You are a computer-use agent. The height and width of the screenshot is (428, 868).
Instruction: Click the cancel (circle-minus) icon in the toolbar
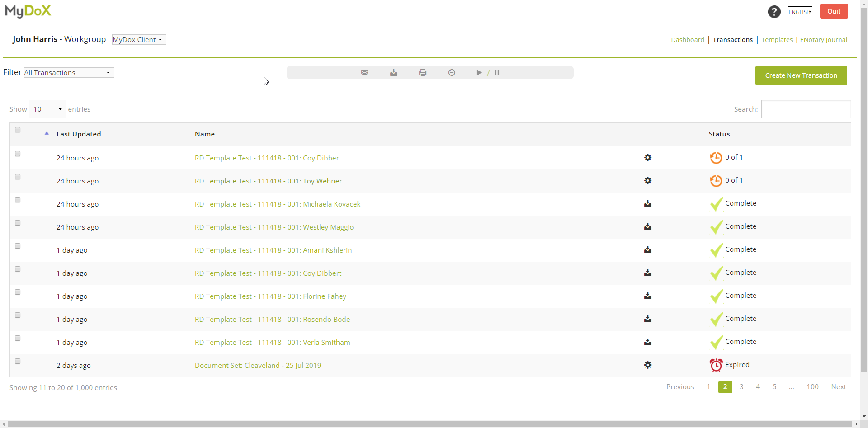click(x=452, y=72)
